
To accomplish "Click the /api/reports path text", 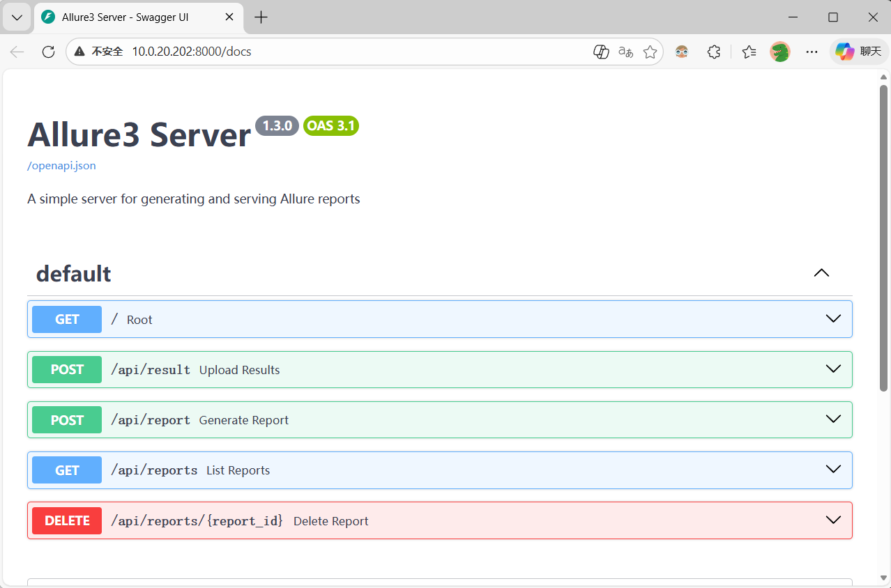I will (x=154, y=470).
